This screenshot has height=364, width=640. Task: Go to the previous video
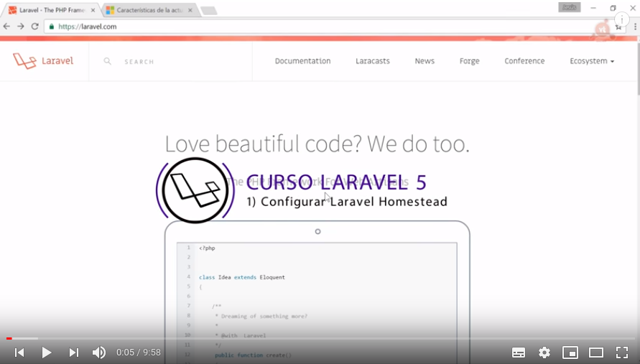pyautogui.click(x=19, y=353)
